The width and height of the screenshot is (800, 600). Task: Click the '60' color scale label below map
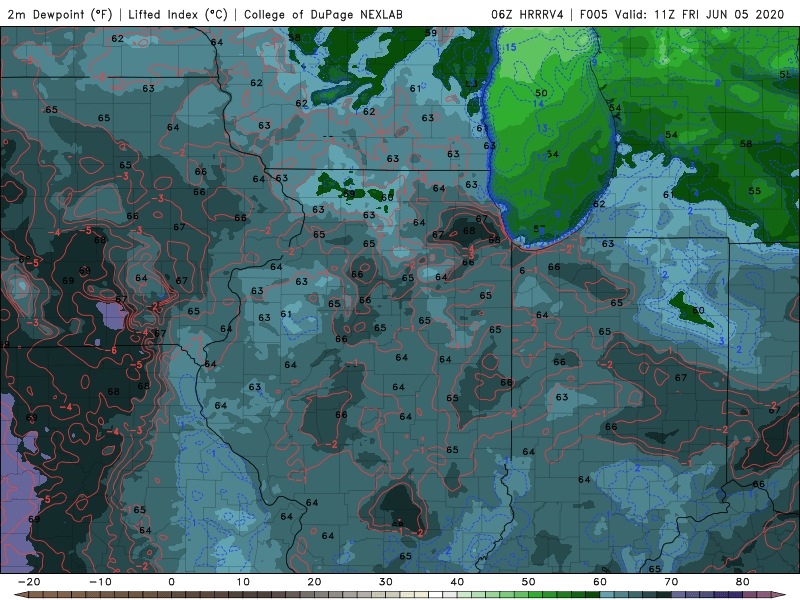pos(600,582)
